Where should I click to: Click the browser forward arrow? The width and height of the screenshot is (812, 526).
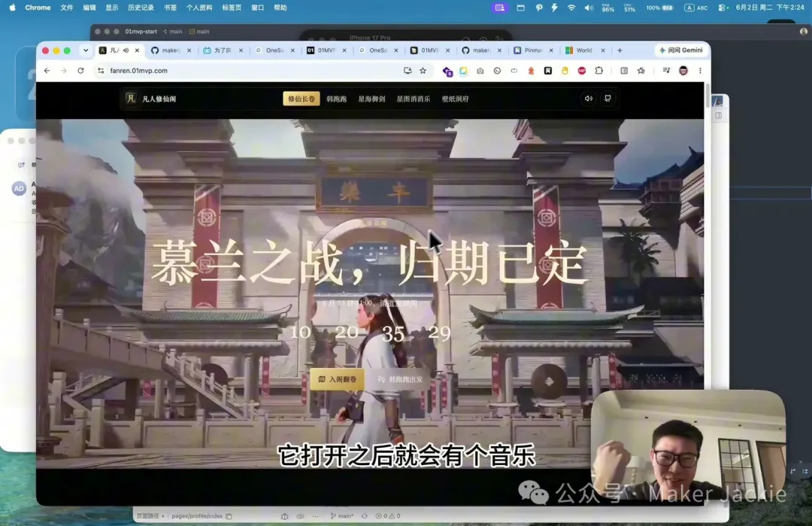64,71
